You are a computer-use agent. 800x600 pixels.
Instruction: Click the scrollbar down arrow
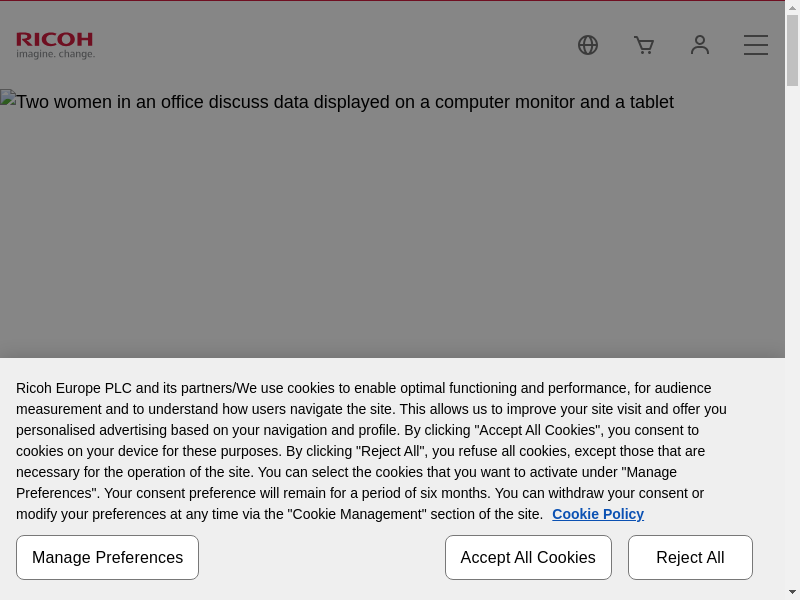[792, 592]
